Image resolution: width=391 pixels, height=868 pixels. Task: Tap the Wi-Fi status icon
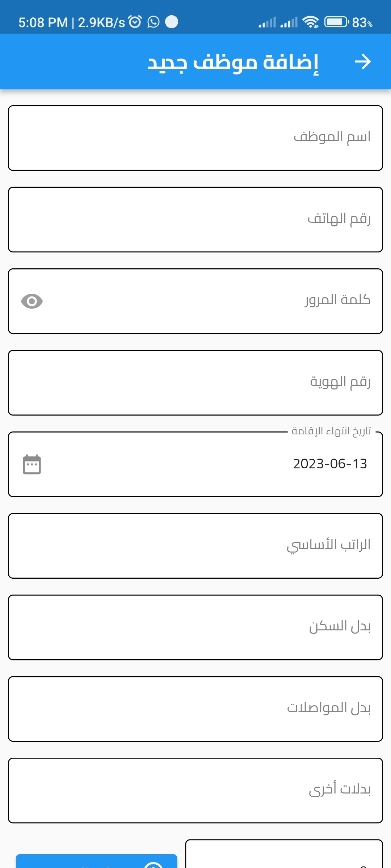coord(311,22)
